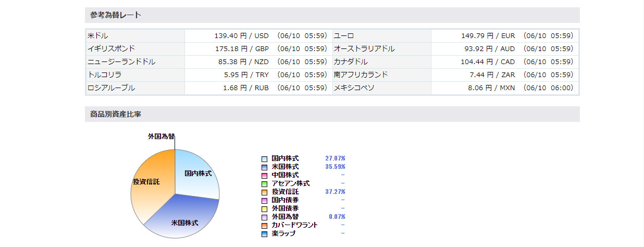Click the 参考為替レート section header
The height and width of the screenshot is (247, 644).
[x=115, y=15]
